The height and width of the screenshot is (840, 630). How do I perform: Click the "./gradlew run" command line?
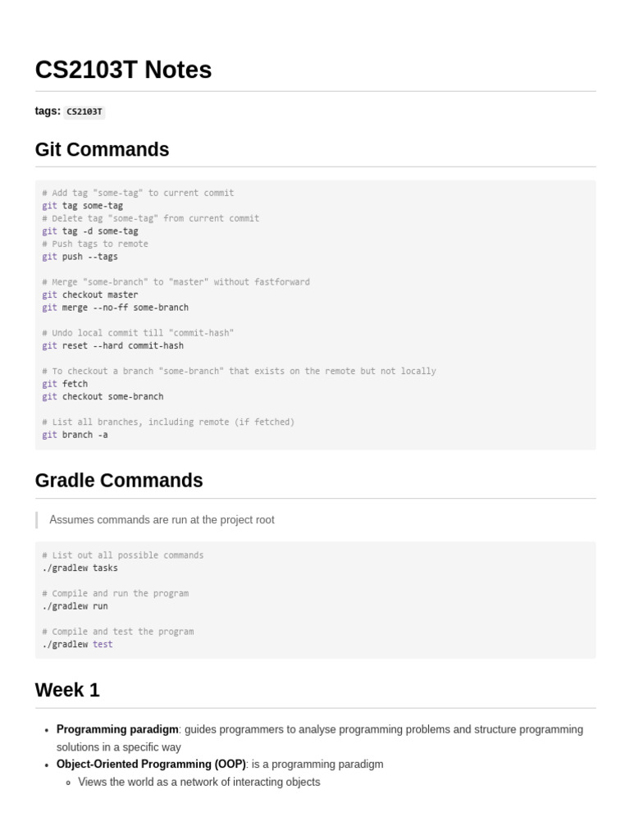point(75,606)
